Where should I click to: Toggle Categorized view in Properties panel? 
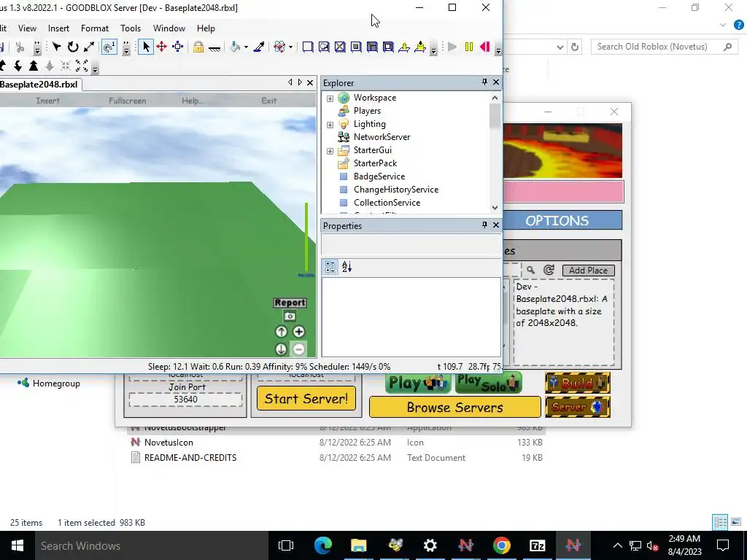coord(330,267)
